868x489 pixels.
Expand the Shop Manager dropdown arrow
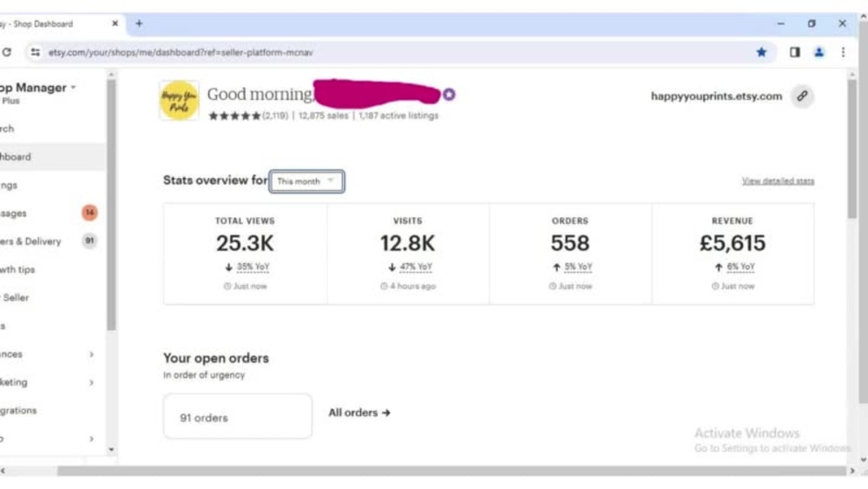coord(73,88)
